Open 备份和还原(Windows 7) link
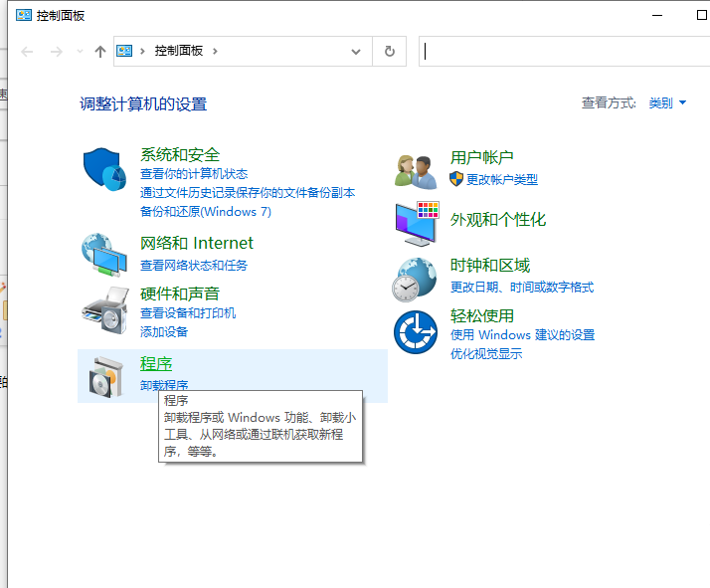The height and width of the screenshot is (588, 710). pos(206,212)
